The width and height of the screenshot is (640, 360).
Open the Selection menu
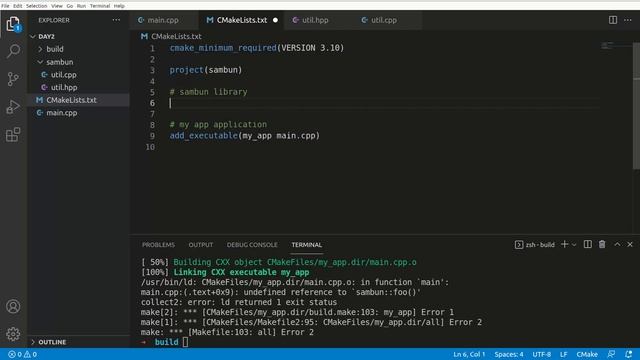[37, 6]
